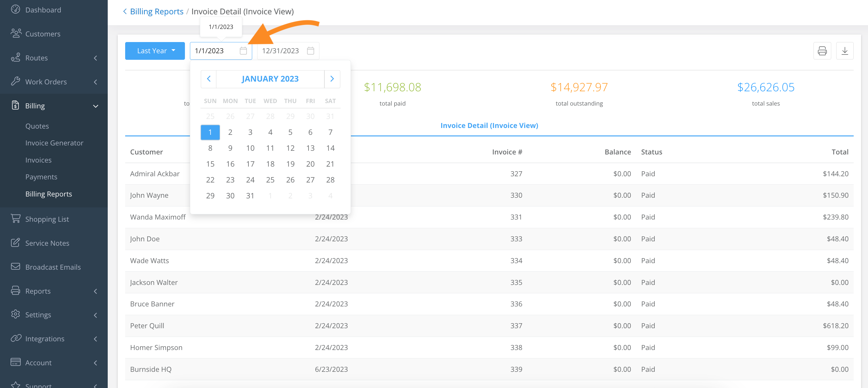The height and width of the screenshot is (388, 868).
Task: Click the Service Notes edit icon
Action: click(x=16, y=242)
